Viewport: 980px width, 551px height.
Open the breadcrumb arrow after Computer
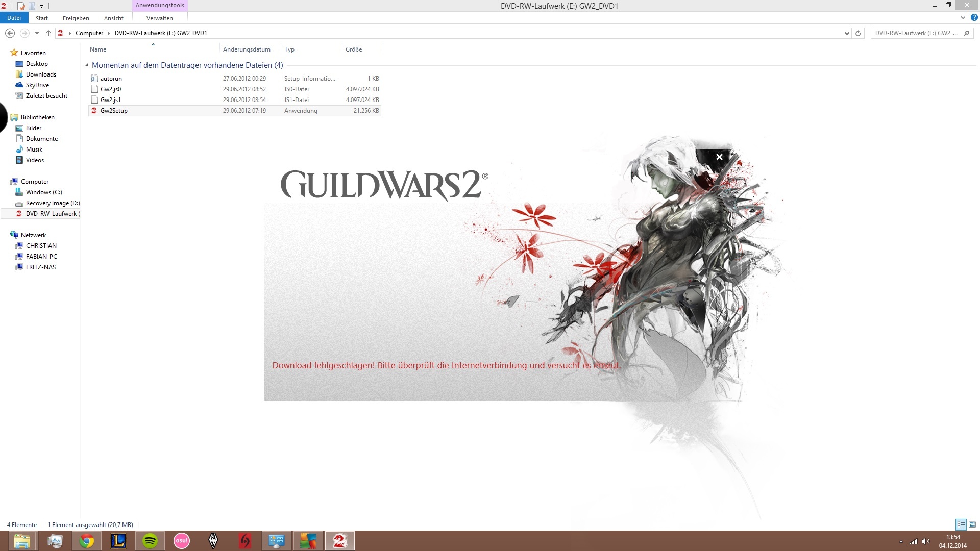[x=109, y=33]
